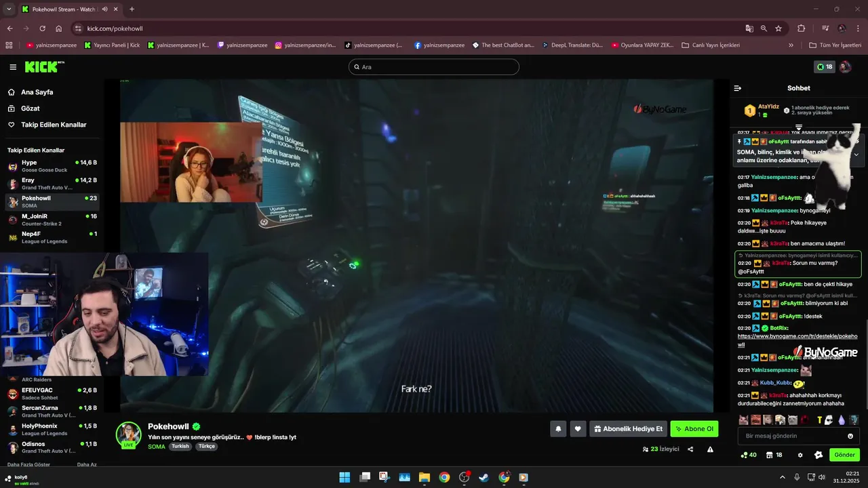Bookmark this page with star icon
The image size is (868, 488).
(x=778, y=28)
